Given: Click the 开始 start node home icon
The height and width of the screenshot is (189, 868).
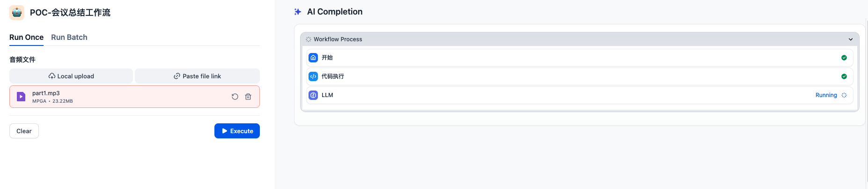Looking at the screenshot, I should [313, 58].
